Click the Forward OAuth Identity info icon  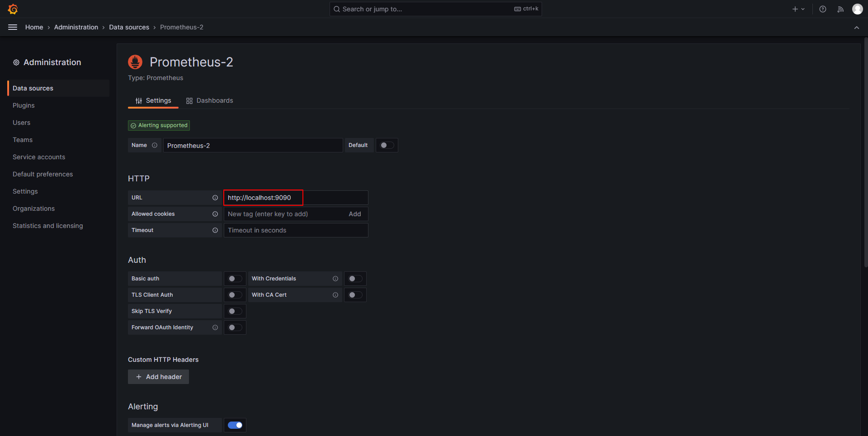(x=215, y=327)
